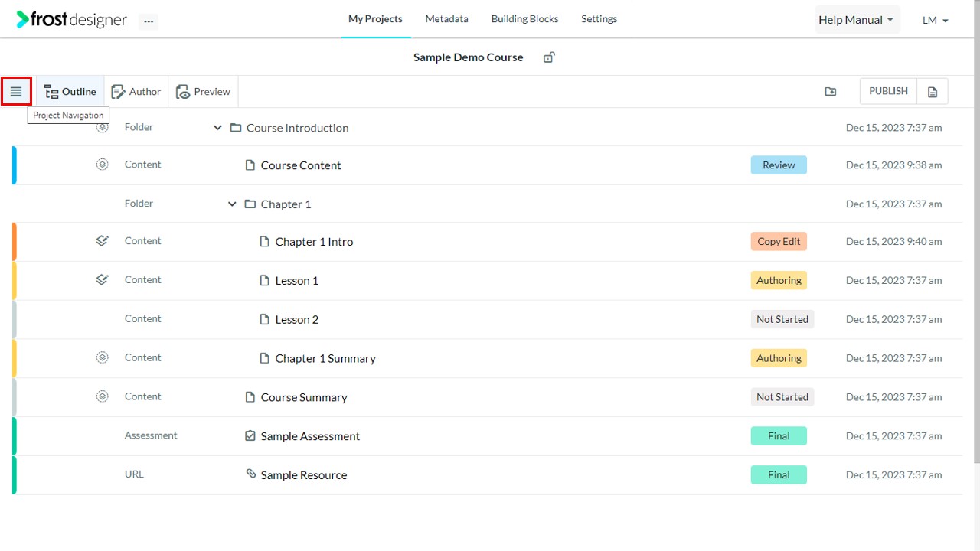Open the Lesson 1 item
This screenshot has height=551, width=980.
(x=297, y=281)
